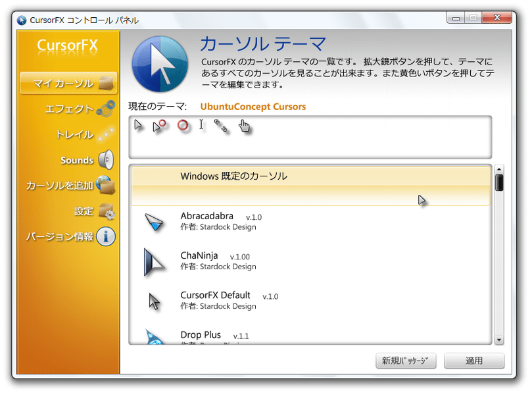This screenshot has height=393, width=532.
Task: Click the ChaNinja cursor thumbnail
Action: pos(154,261)
